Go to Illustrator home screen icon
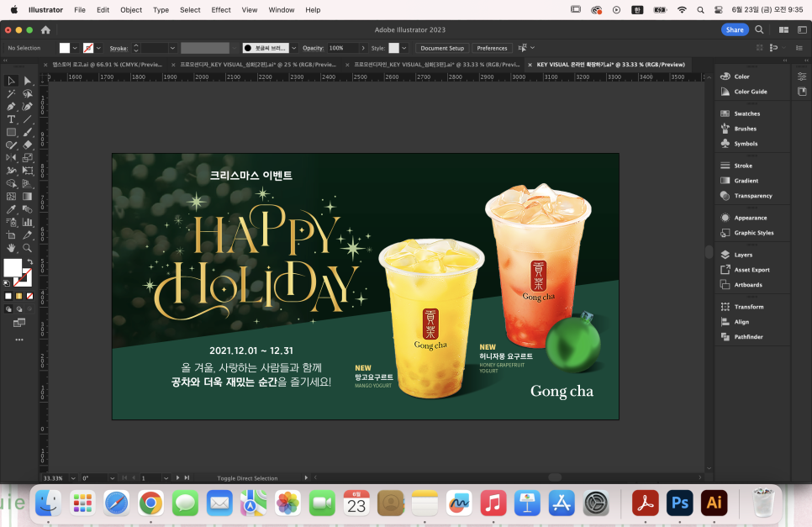 (45, 30)
